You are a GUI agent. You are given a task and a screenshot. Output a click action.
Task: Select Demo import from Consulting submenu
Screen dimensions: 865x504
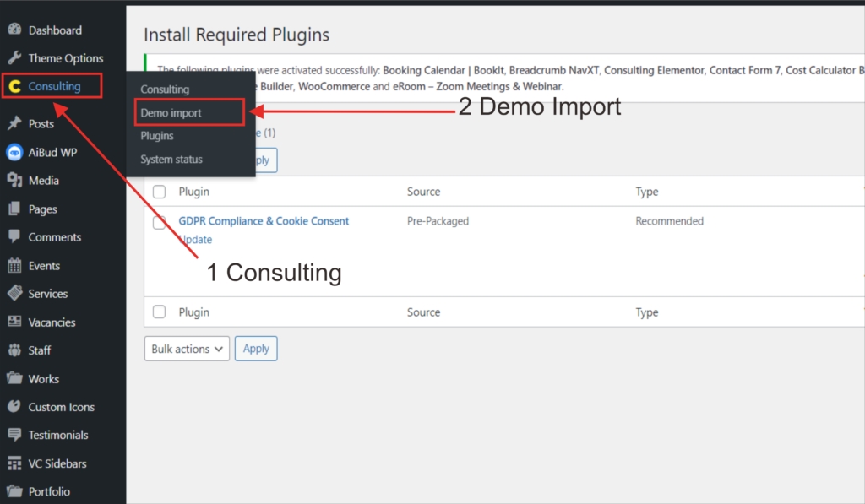click(x=171, y=112)
